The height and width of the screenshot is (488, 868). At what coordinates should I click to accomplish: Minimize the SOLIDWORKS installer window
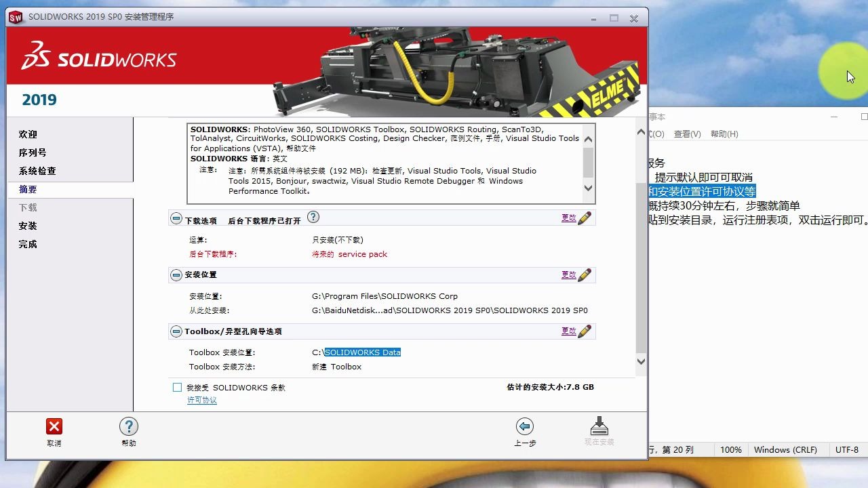coord(593,18)
